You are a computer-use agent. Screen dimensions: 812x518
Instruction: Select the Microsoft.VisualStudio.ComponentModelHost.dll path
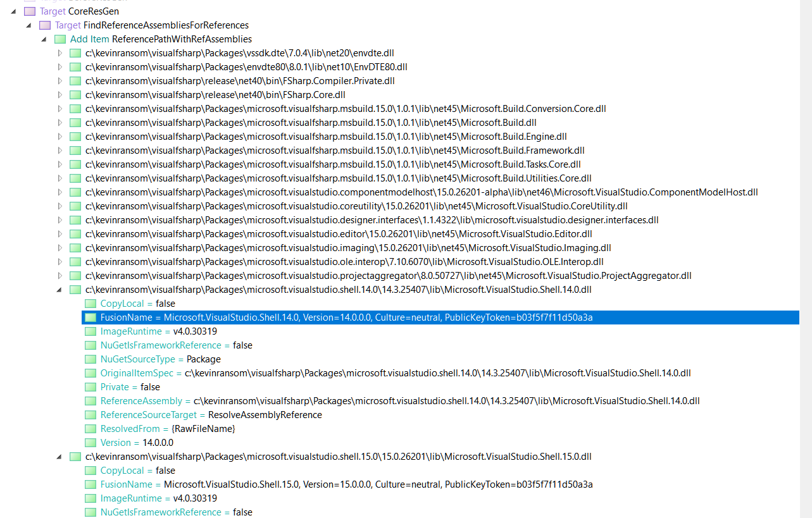tap(422, 192)
